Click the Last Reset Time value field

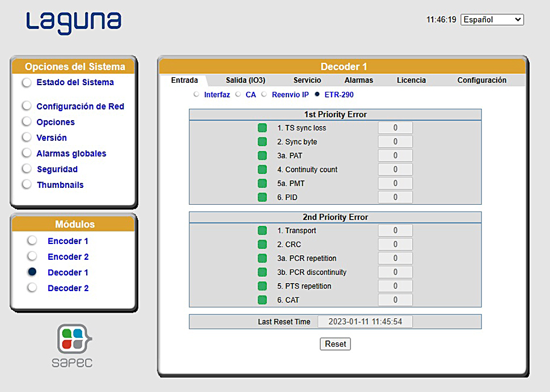point(365,322)
